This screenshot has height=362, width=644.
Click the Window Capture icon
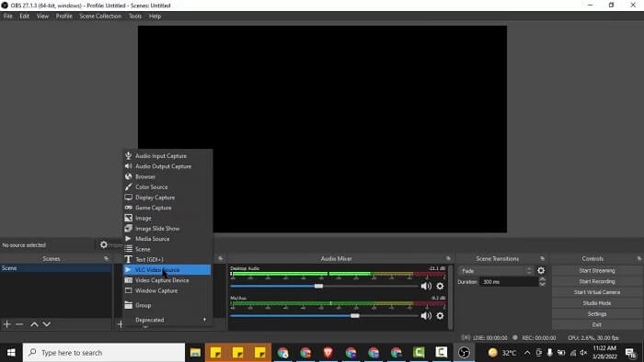[129, 290]
